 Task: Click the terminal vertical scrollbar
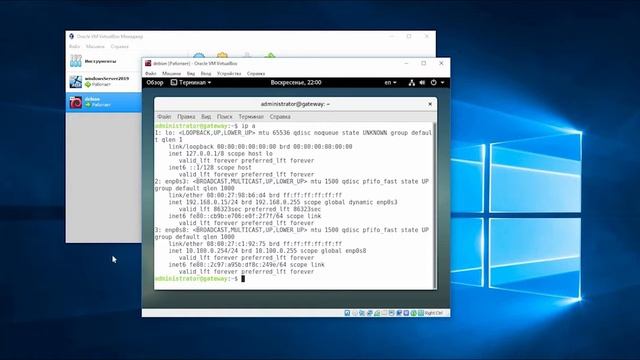(x=434, y=205)
